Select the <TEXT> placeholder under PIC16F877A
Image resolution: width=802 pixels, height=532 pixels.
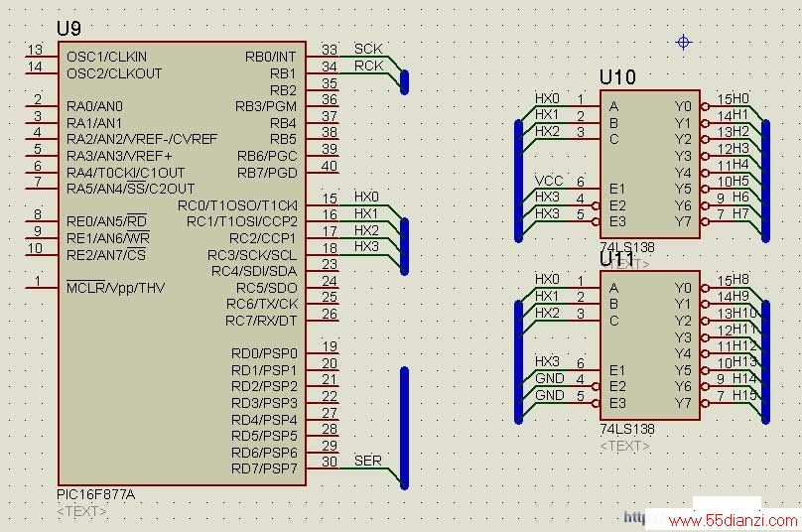tap(81, 511)
